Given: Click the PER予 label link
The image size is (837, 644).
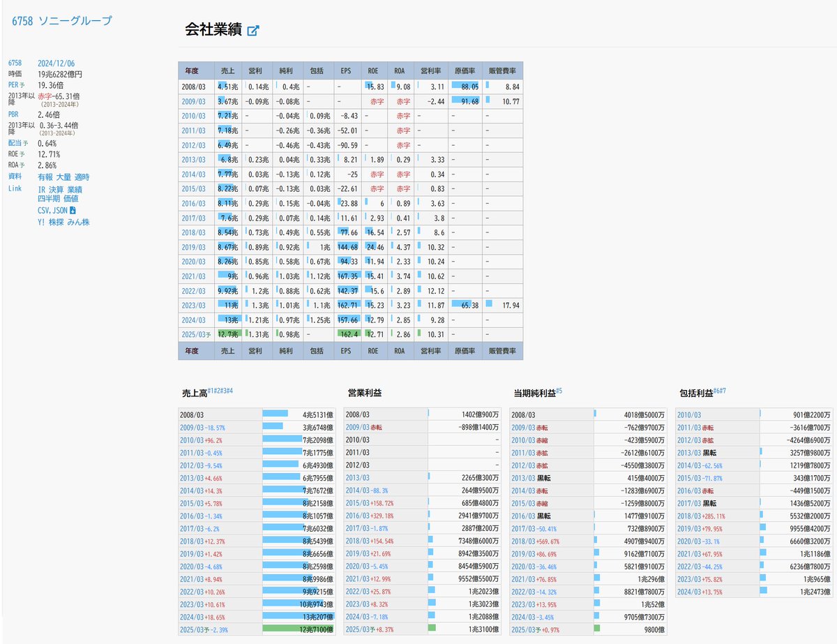Looking at the screenshot, I should pyautogui.click(x=17, y=84).
